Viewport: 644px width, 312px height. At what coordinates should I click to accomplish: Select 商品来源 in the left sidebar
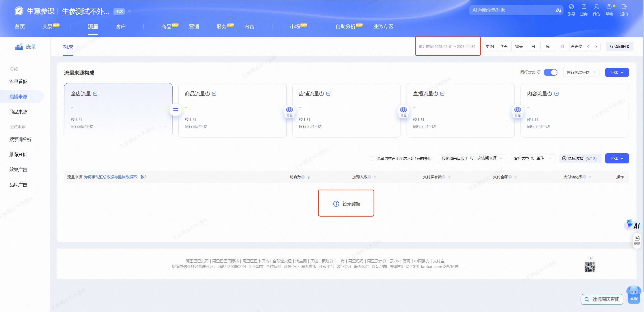pos(18,112)
